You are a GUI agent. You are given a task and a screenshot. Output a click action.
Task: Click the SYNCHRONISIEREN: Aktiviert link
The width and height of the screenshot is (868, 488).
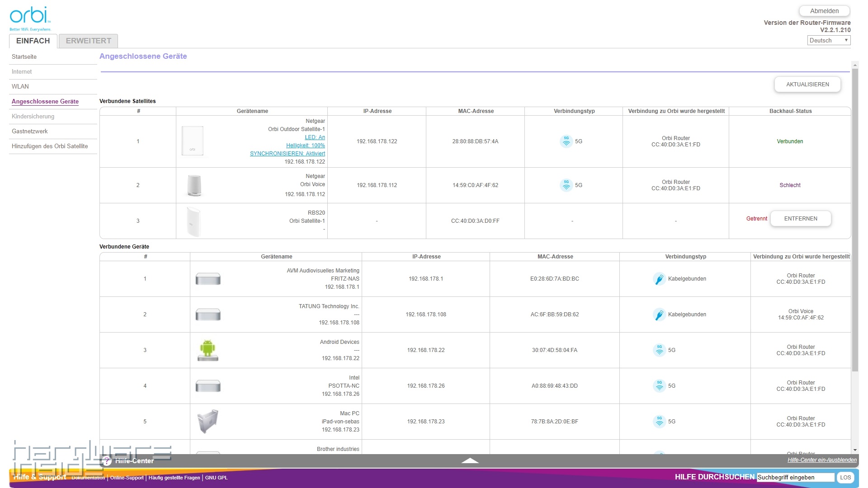click(288, 154)
